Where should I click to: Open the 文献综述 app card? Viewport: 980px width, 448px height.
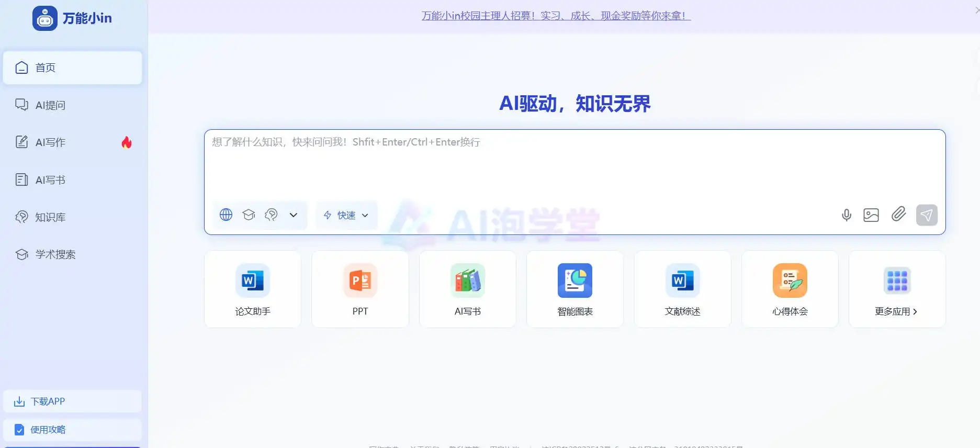683,289
